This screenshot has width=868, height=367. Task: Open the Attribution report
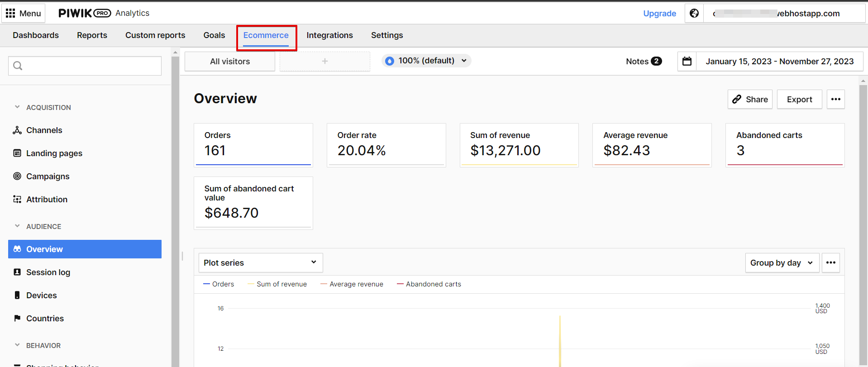47,200
